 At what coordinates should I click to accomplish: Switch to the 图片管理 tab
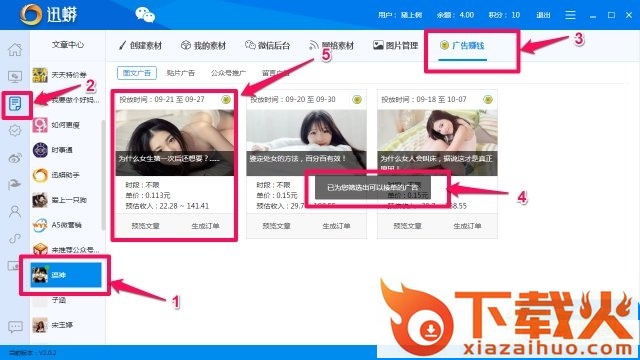click(396, 45)
